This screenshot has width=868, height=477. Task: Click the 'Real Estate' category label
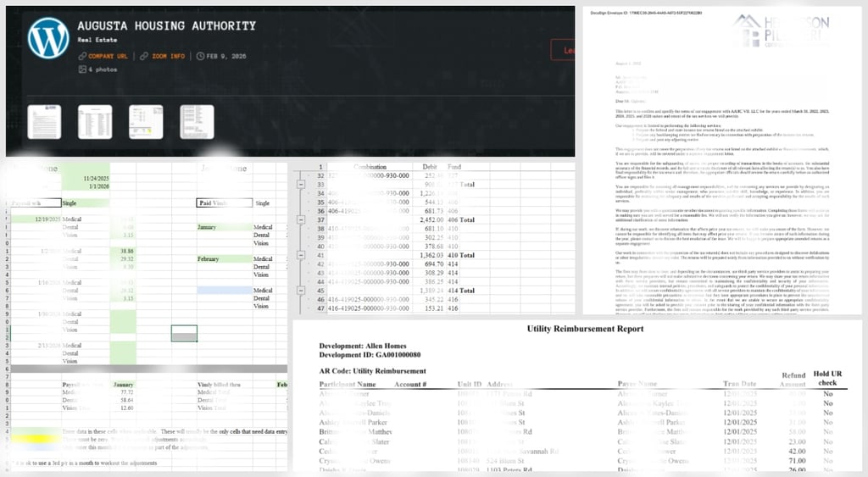[x=97, y=40]
